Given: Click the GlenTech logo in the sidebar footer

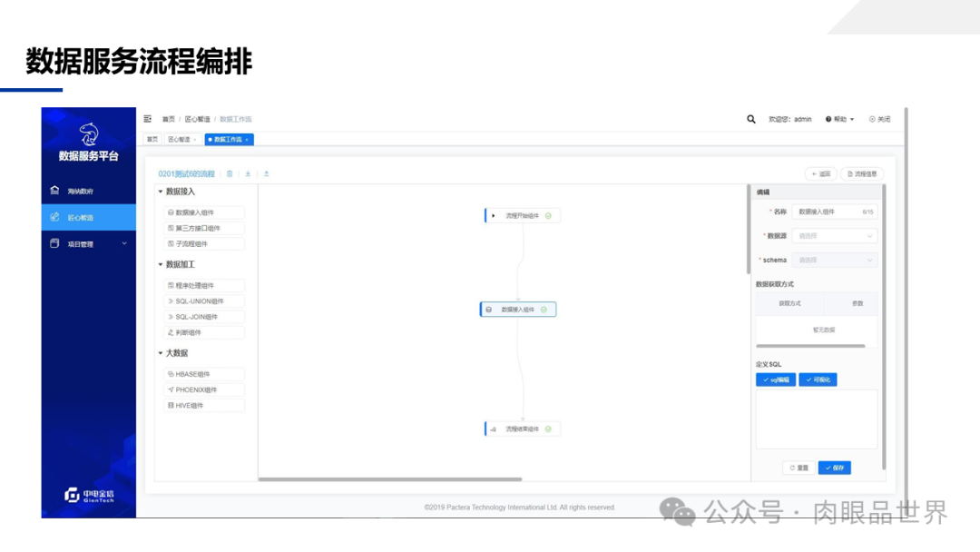Looking at the screenshot, I should click(x=89, y=496).
